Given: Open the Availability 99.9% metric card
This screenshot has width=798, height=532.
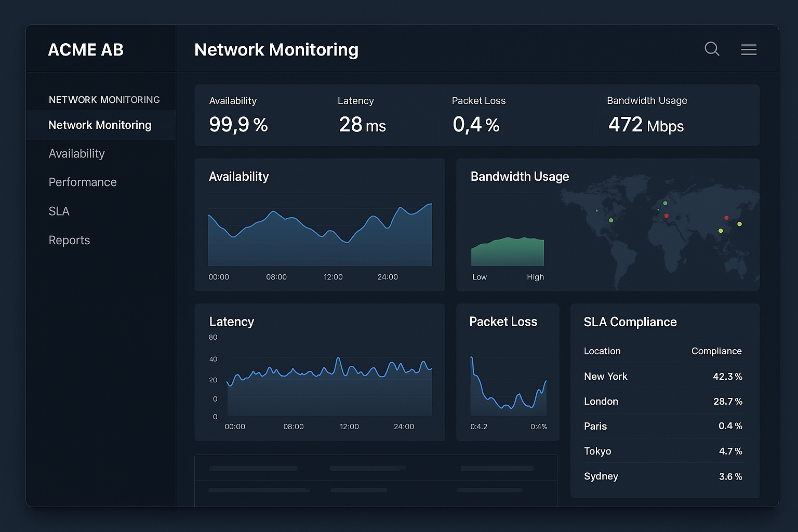Looking at the screenshot, I should click(x=238, y=115).
